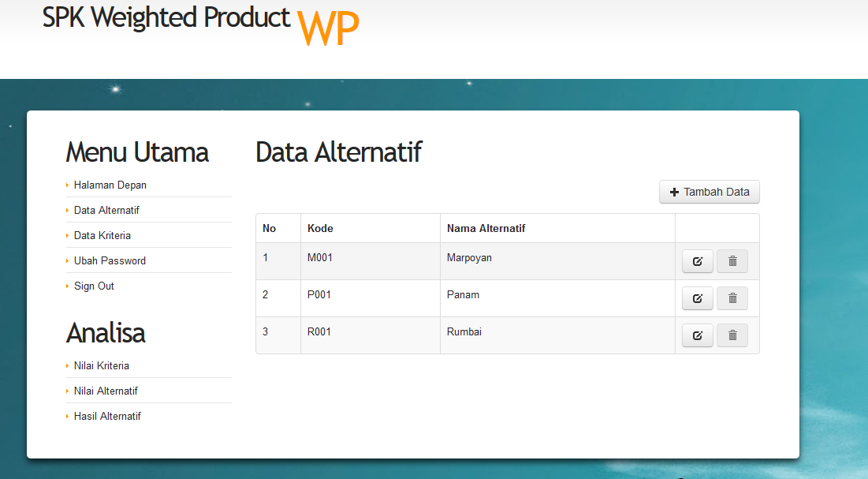Image resolution: width=868 pixels, height=479 pixels.
Task: Click the SPK Weighted Product site title
Action: tap(166, 17)
